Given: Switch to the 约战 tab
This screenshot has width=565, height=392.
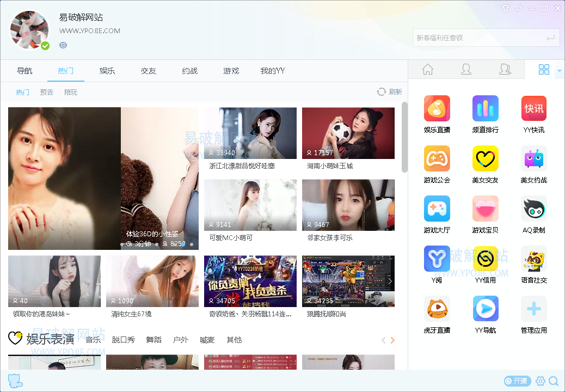Looking at the screenshot, I should [x=190, y=71].
